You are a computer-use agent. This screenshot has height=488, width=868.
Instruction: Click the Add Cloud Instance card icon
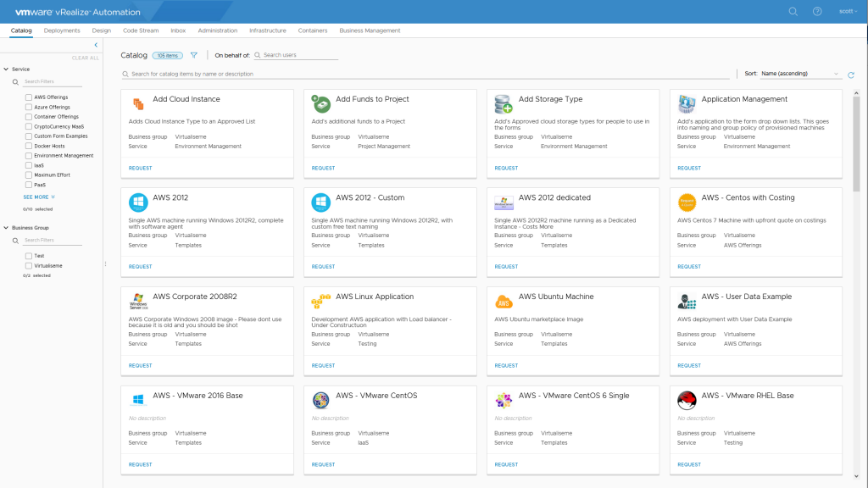click(x=138, y=103)
